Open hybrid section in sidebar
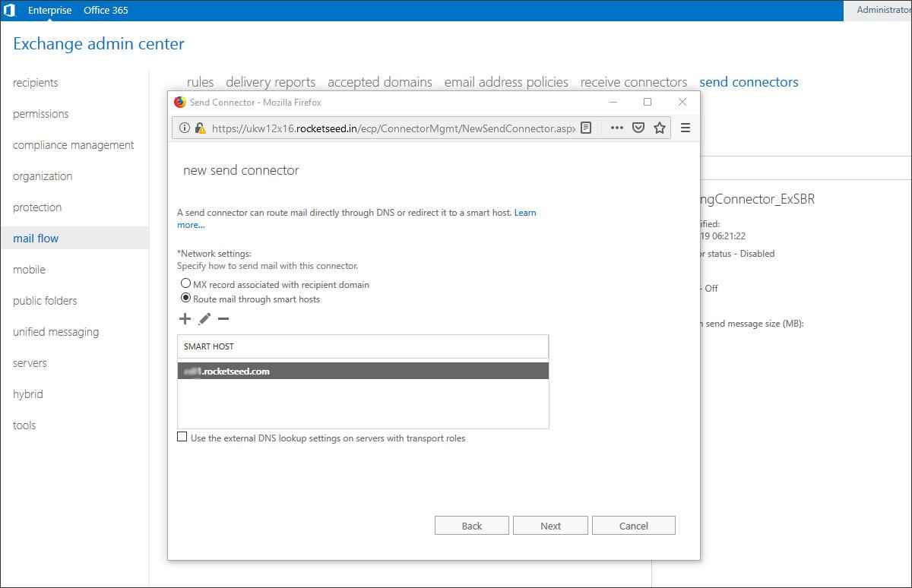 tap(28, 394)
